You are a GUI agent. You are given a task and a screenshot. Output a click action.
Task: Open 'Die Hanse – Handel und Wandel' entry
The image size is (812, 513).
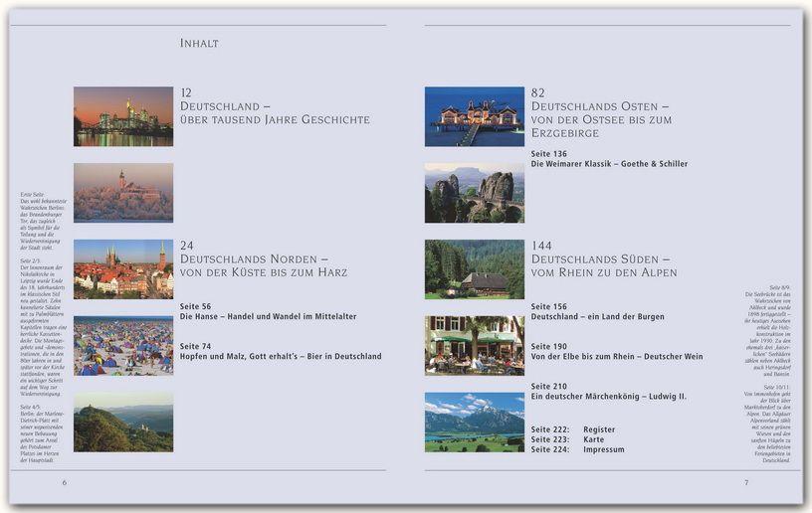pos(268,316)
